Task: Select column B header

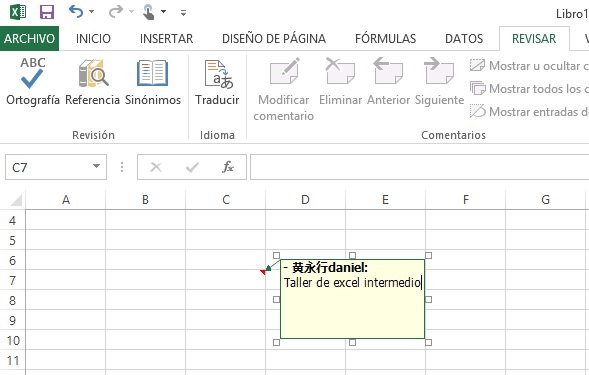Action: click(x=146, y=200)
